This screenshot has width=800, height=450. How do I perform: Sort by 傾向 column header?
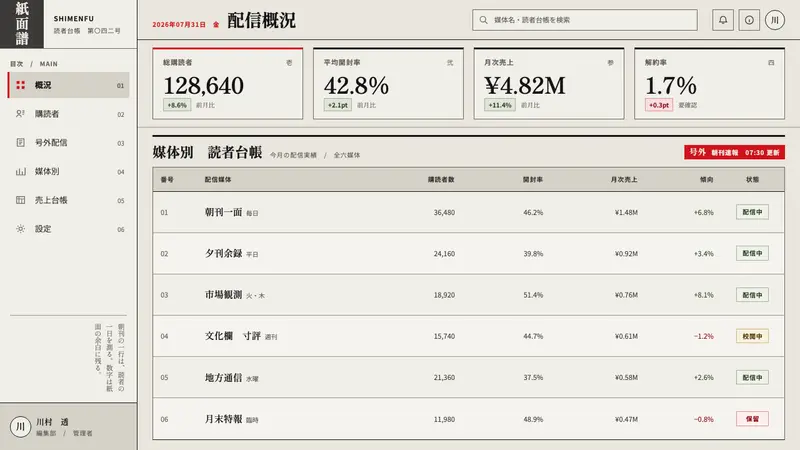707,180
